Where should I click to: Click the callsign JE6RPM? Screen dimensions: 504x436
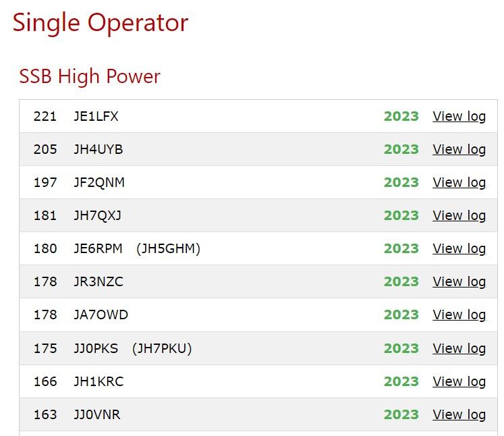pyautogui.click(x=98, y=249)
